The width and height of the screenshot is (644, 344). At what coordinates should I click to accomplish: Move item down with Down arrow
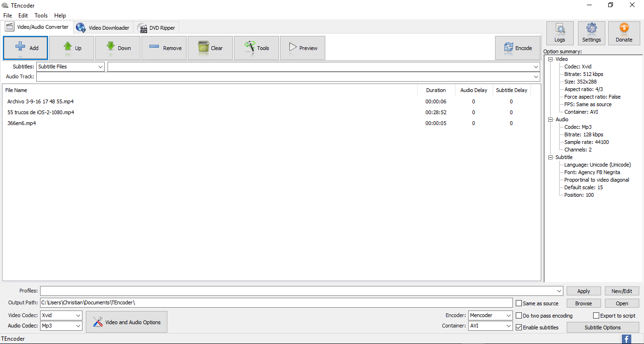[x=118, y=48]
